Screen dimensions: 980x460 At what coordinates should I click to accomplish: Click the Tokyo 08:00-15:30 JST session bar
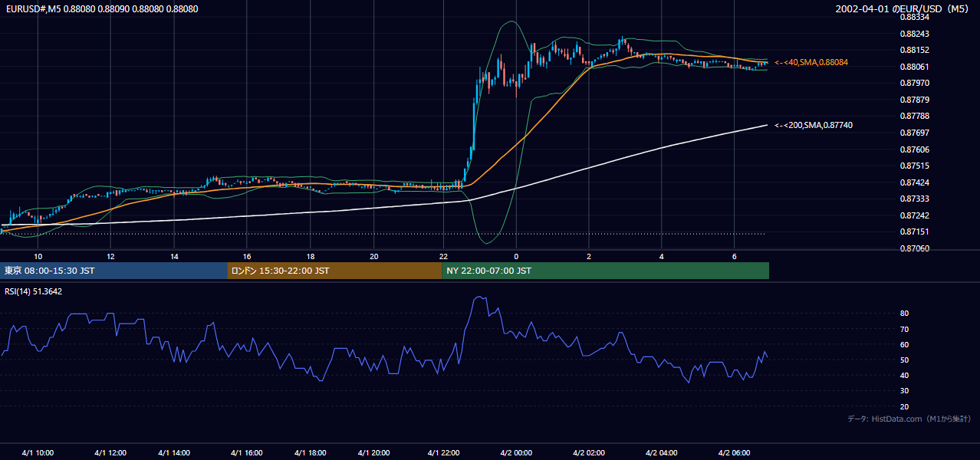[x=113, y=271]
